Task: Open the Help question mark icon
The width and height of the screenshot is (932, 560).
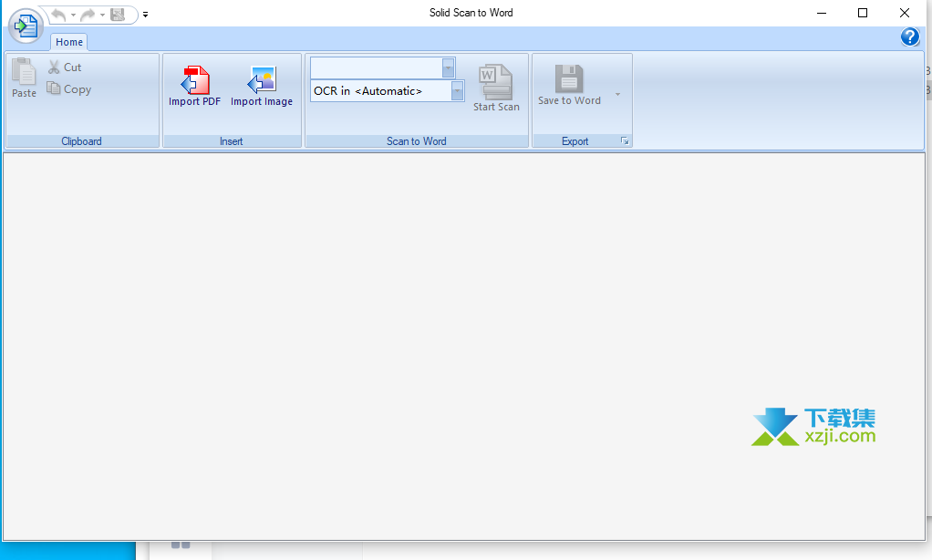Action: pos(910,36)
